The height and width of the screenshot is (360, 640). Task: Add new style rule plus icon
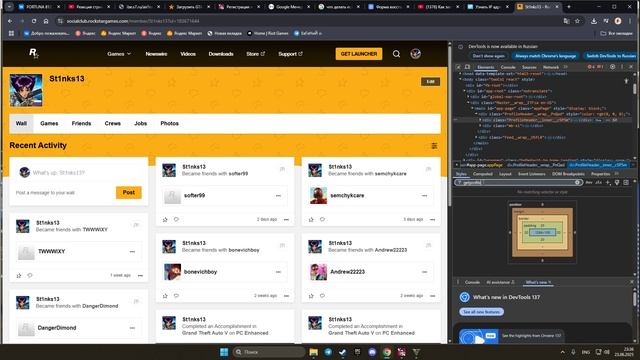click(608, 182)
